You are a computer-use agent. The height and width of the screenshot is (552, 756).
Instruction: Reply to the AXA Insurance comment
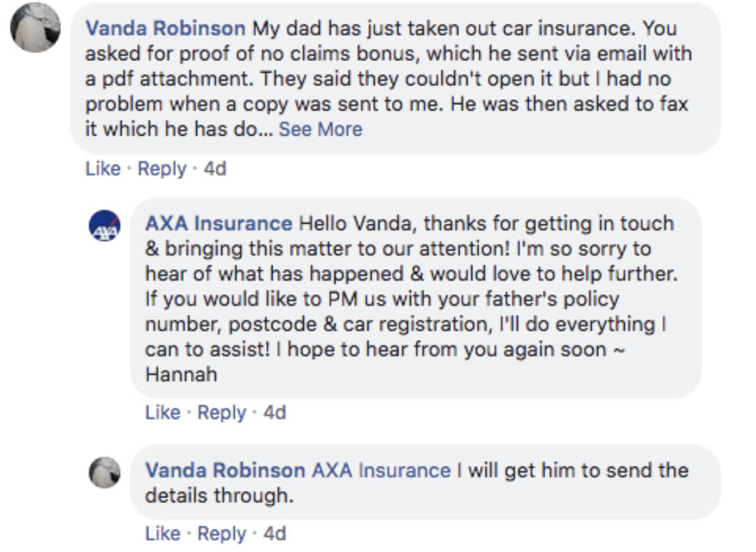[221, 412]
